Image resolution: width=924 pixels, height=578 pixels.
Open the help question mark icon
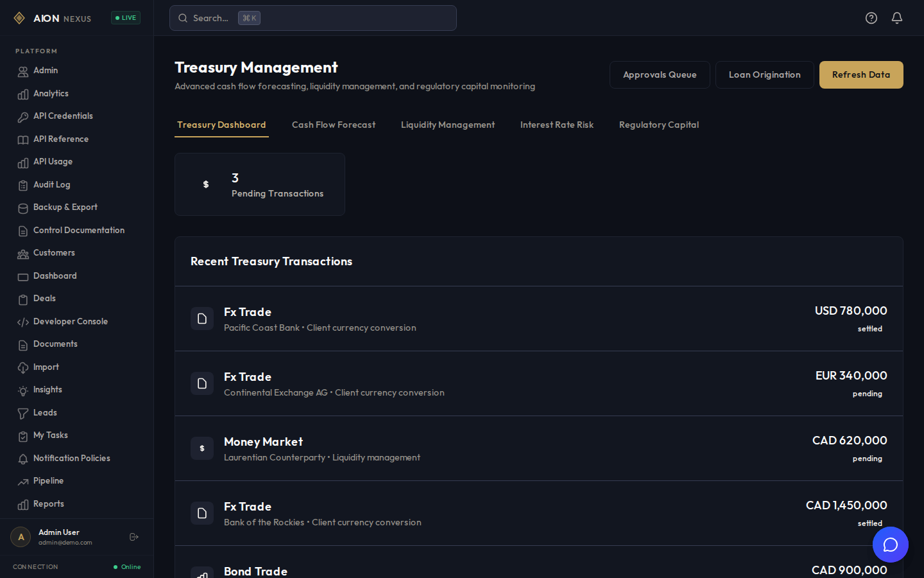tap(871, 18)
